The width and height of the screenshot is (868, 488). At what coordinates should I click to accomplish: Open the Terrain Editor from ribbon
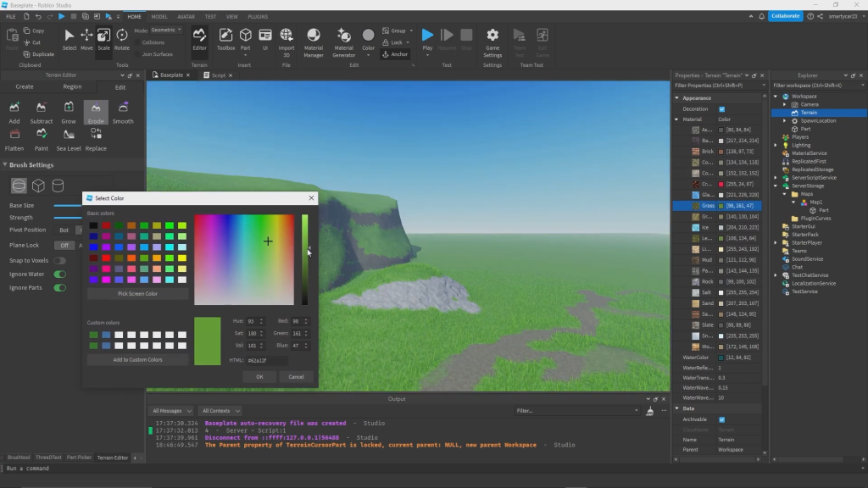click(x=199, y=40)
